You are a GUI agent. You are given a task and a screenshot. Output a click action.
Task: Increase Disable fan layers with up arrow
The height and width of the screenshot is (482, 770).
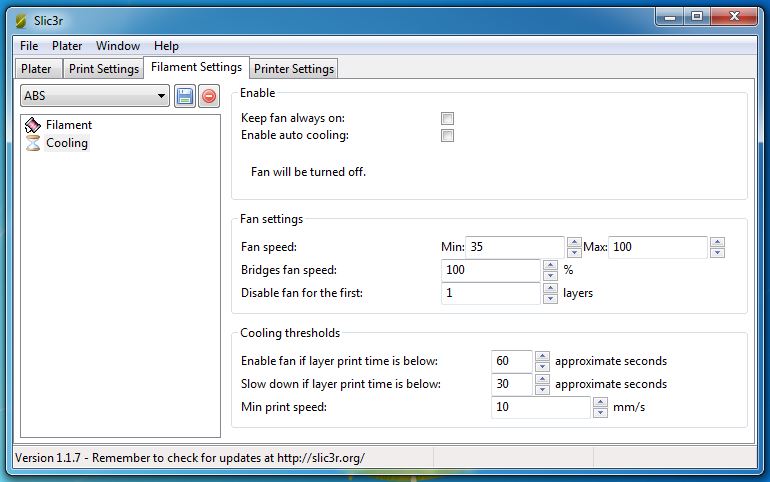click(x=550, y=288)
